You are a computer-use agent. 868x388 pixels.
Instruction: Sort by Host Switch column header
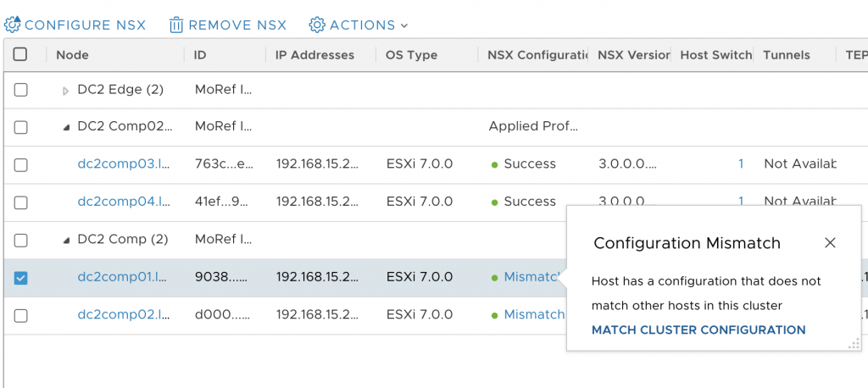point(715,55)
